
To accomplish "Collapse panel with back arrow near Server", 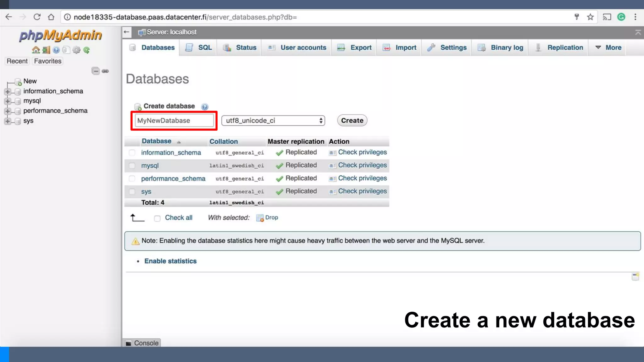I will pyautogui.click(x=126, y=32).
